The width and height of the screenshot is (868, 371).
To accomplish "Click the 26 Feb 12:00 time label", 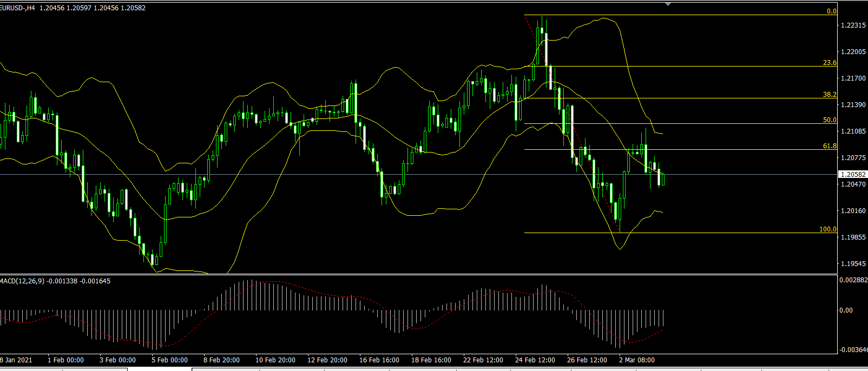I will pyautogui.click(x=587, y=360).
